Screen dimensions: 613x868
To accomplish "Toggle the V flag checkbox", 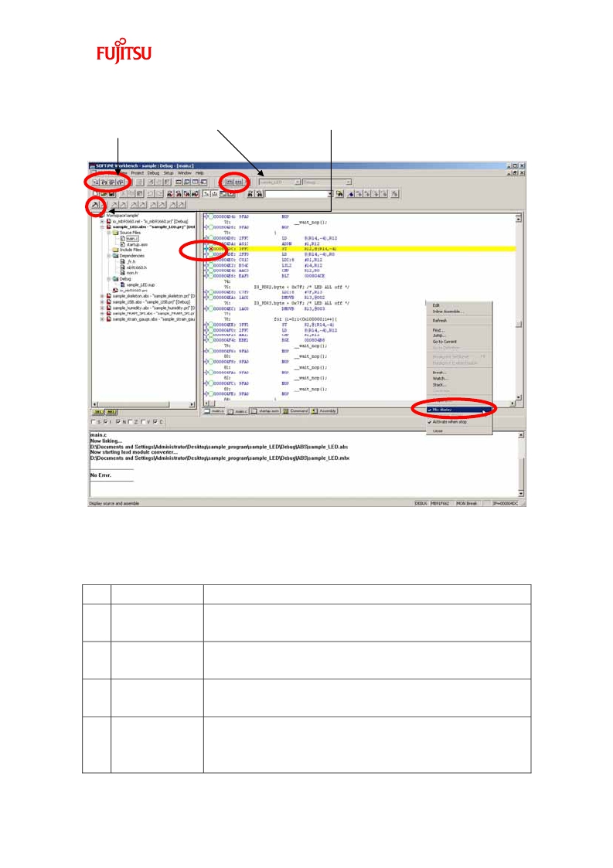I will click(x=143, y=422).
